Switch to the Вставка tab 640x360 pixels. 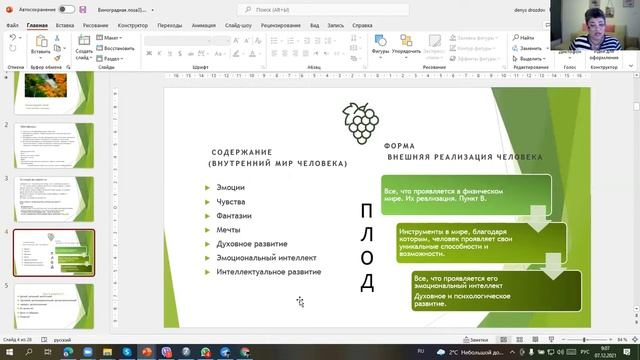click(65, 25)
